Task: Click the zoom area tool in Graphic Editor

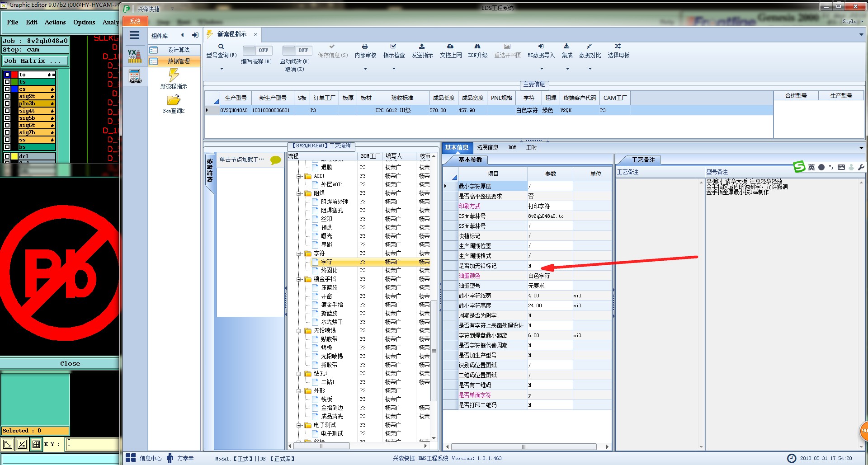Action: pos(8,444)
